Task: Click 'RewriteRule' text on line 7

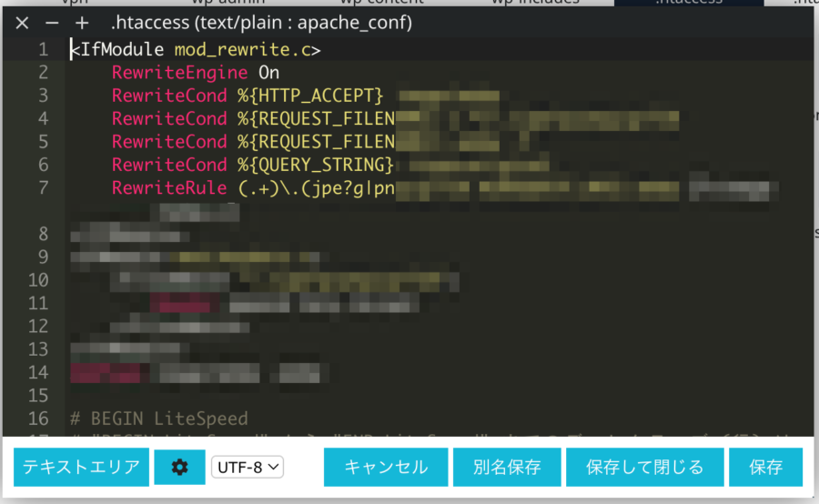Action: [169, 188]
